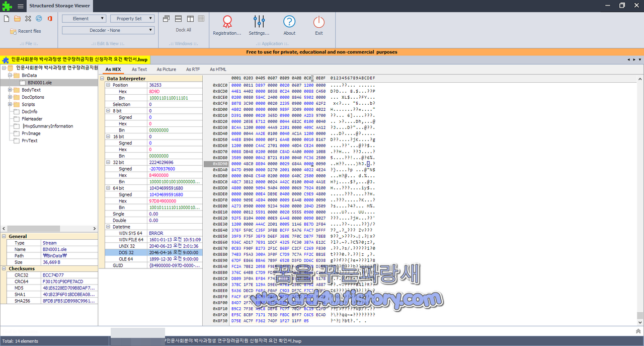Expand the BodyText tree node
644x346 pixels.
point(10,90)
